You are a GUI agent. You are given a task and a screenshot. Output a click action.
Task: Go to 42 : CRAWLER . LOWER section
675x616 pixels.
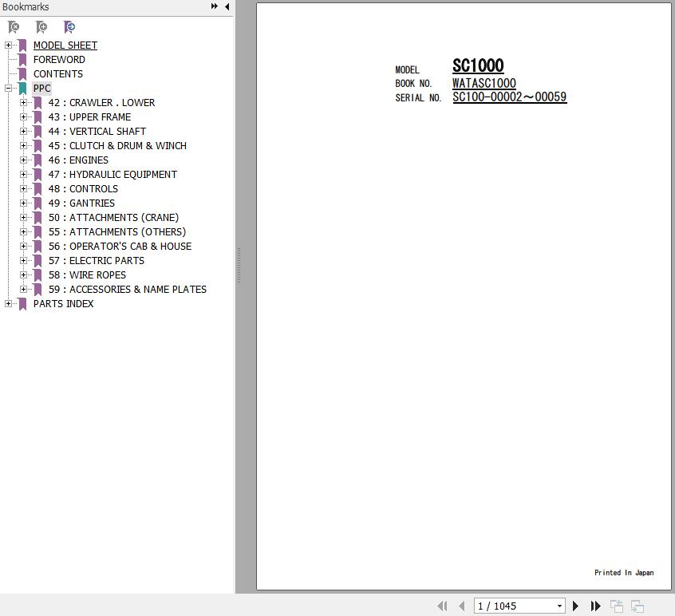pos(101,103)
